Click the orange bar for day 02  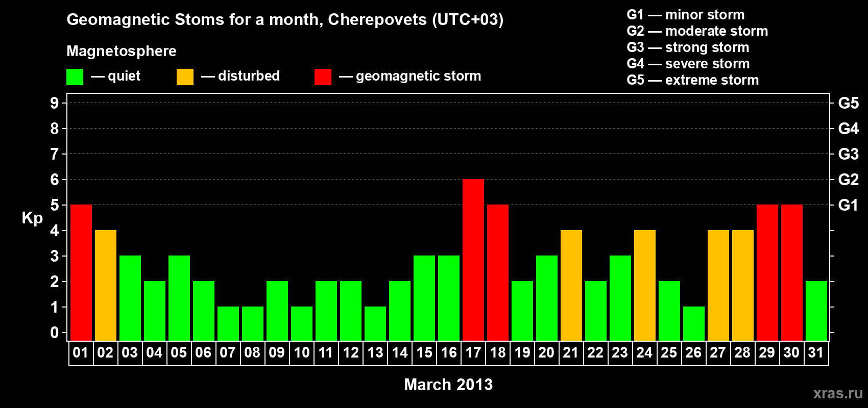(x=106, y=285)
